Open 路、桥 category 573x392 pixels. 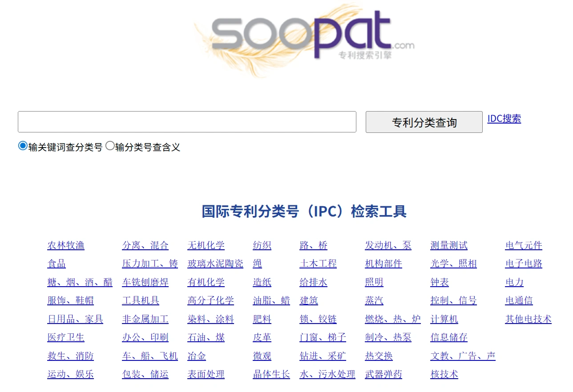tap(314, 245)
